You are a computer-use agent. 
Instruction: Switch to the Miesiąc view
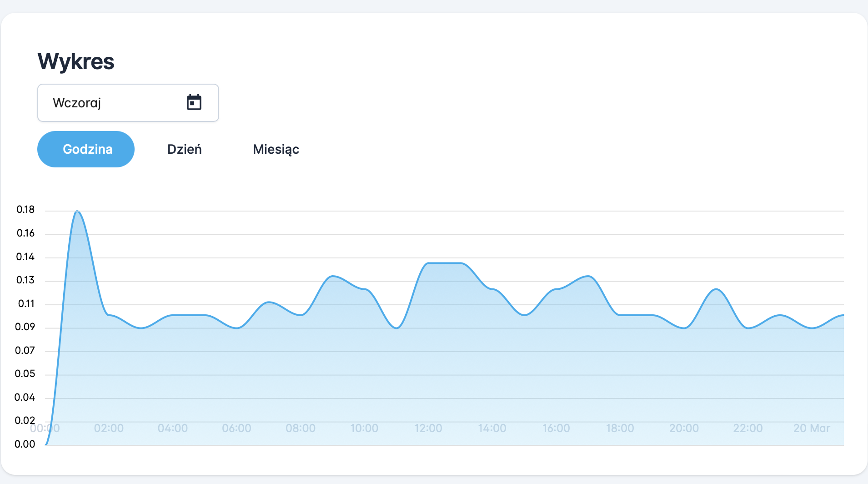276,149
